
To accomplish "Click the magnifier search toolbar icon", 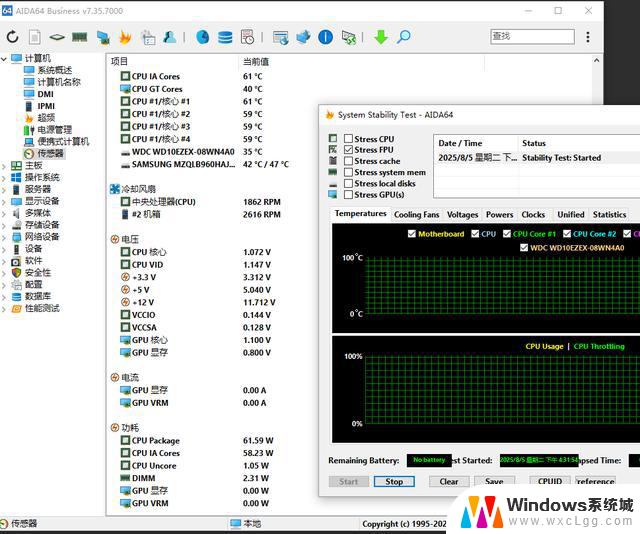I will coord(404,37).
